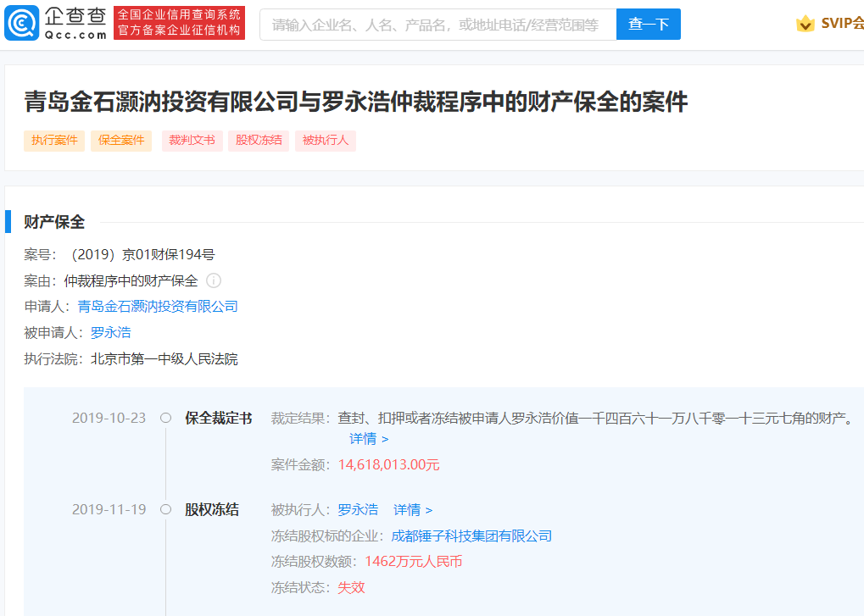Click the 查一下 search button

(648, 25)
